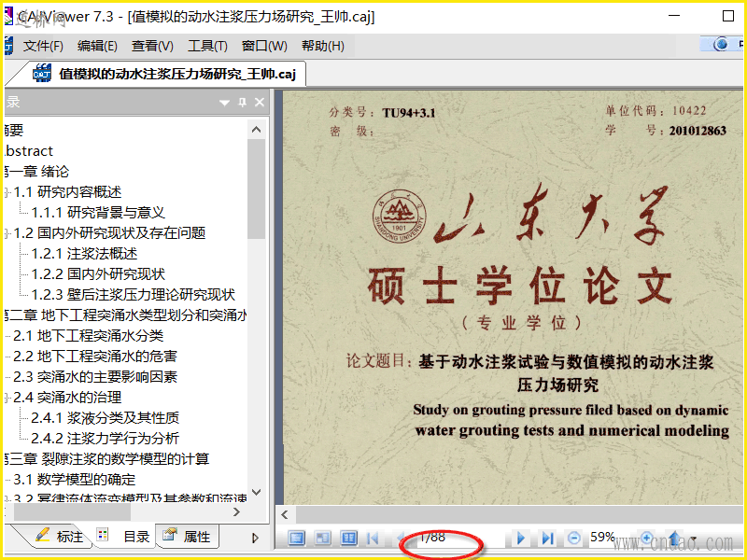Image resolution: width=747 pixels, height=560 pixels.
Task: Open the dropdown beside the up-arrow icon
Action: click(x=693, y=539)
